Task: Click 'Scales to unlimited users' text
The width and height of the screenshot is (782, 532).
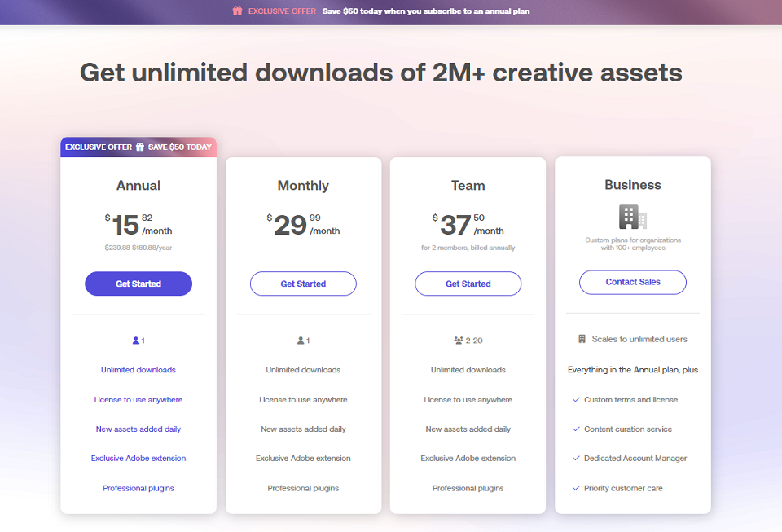Action: point(639,339)
